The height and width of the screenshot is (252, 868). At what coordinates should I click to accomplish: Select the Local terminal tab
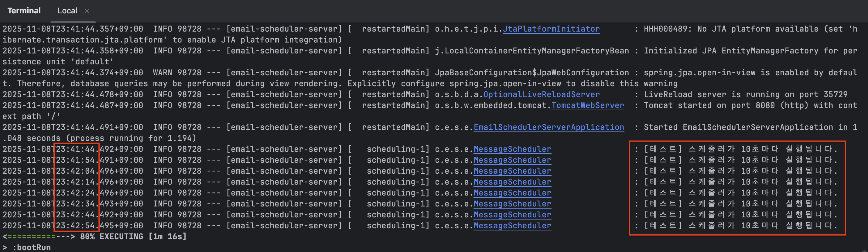click(67, 11)
